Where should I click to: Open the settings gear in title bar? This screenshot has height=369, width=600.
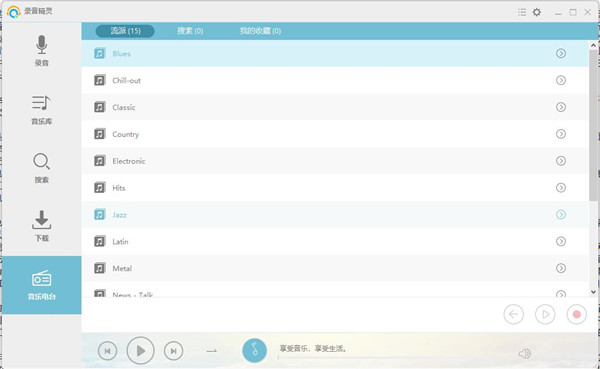(x=537, y=12)
